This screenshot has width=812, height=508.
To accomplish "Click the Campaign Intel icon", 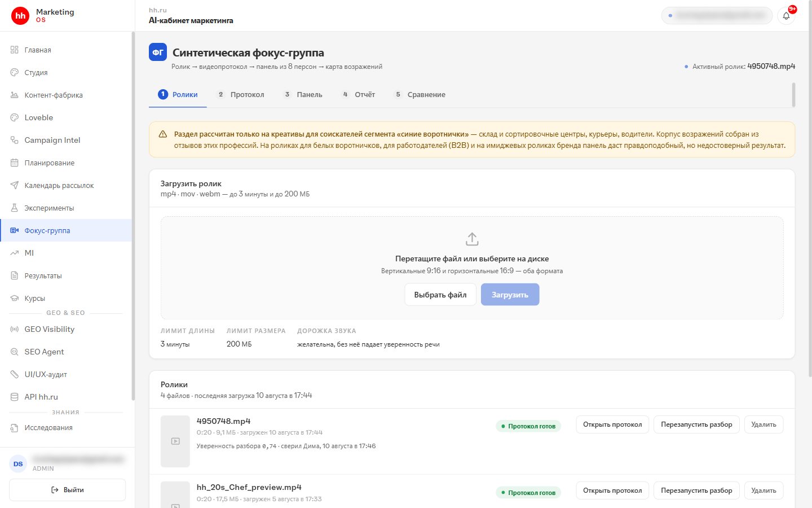I will [15, 140].
